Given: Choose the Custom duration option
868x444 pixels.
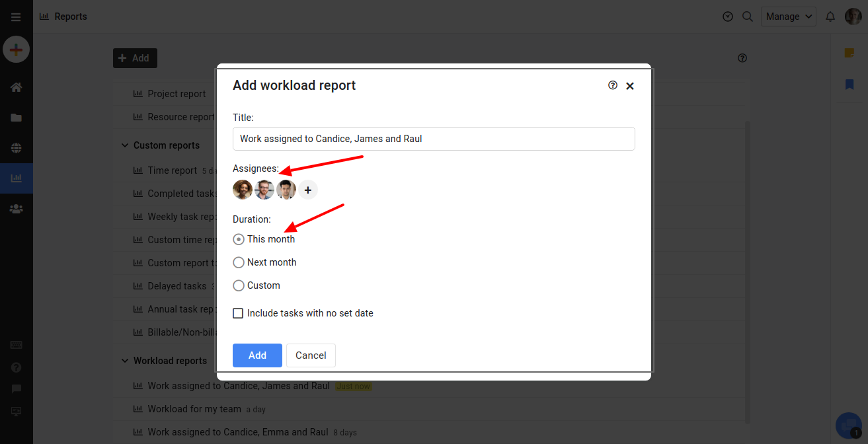Looking at the screenshot, I should (x=238, y=285).
